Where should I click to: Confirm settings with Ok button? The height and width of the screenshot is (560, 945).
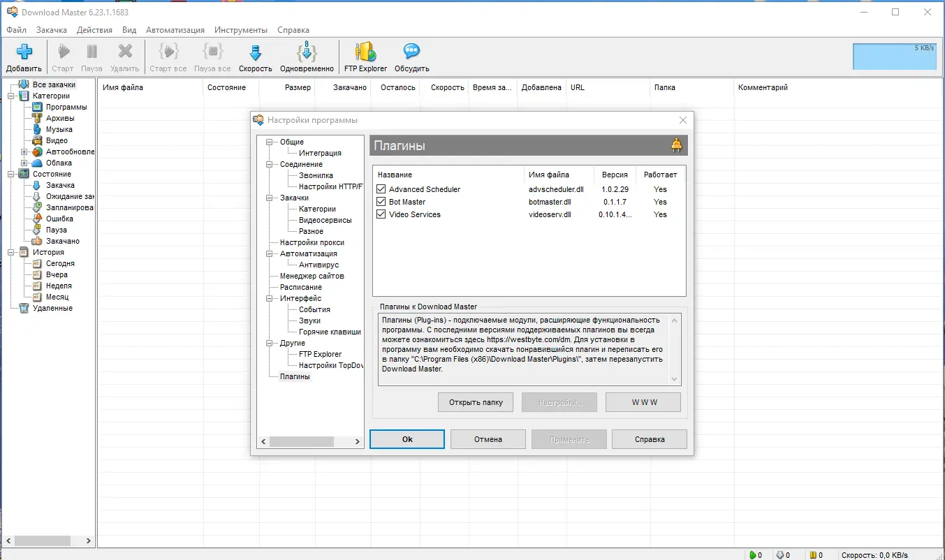(x=407, y=439)
